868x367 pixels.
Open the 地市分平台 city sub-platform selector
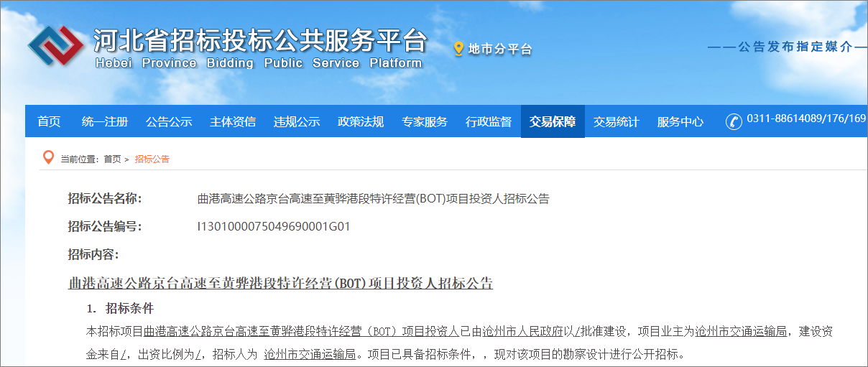coord(500,50)
